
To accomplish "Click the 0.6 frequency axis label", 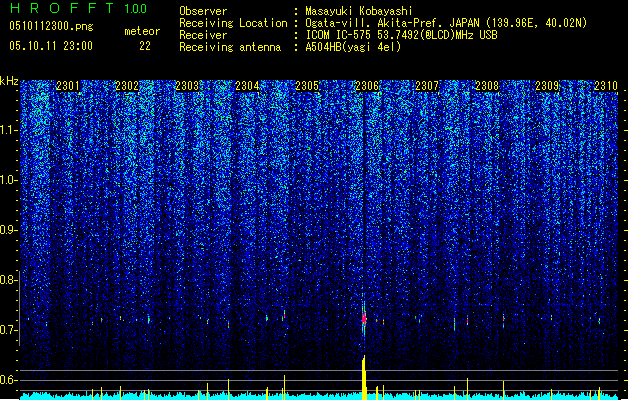I will pos(8,380).
